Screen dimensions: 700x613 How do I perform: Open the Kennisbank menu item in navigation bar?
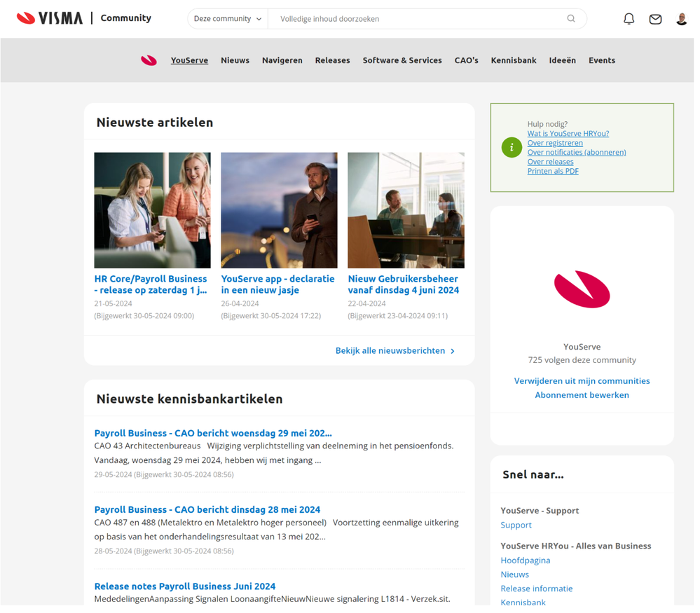click(514, 60)
